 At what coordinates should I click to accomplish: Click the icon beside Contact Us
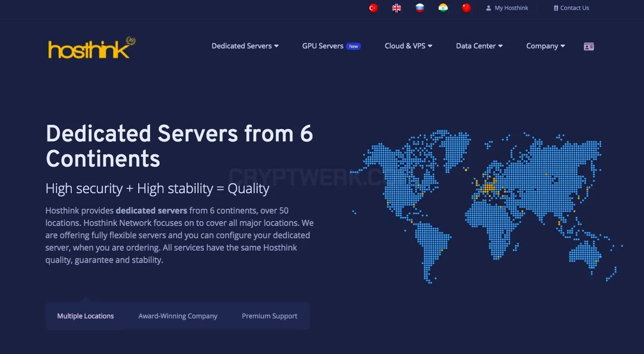(556, 8)
